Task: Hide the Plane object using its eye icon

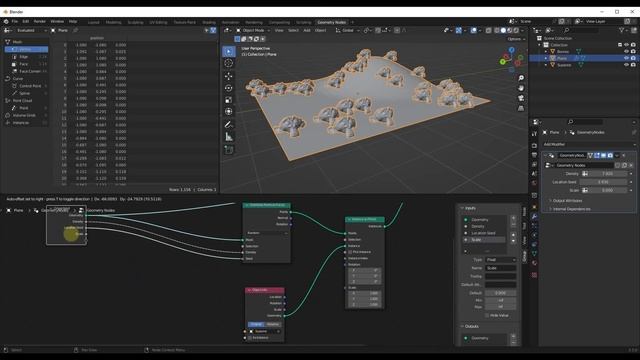Action: coord(627,58)
